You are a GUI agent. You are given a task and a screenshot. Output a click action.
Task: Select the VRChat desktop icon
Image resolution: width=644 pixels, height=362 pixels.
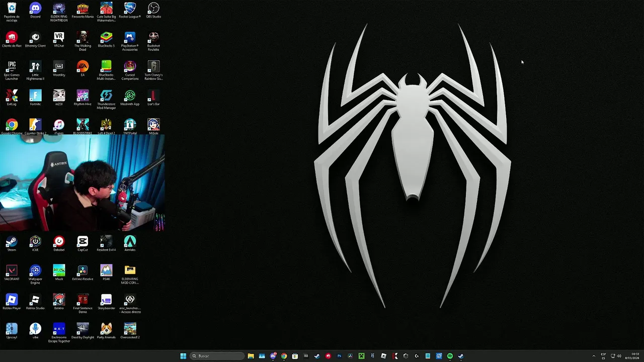[x=59, y=40]
